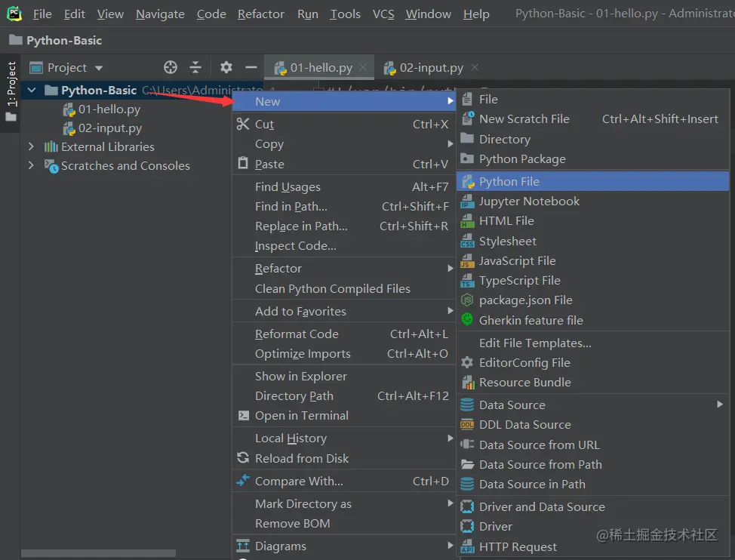The width and height of the screenshot is (735, 560).
Task: Select New in the context menu
Action: tap(343, 101)
